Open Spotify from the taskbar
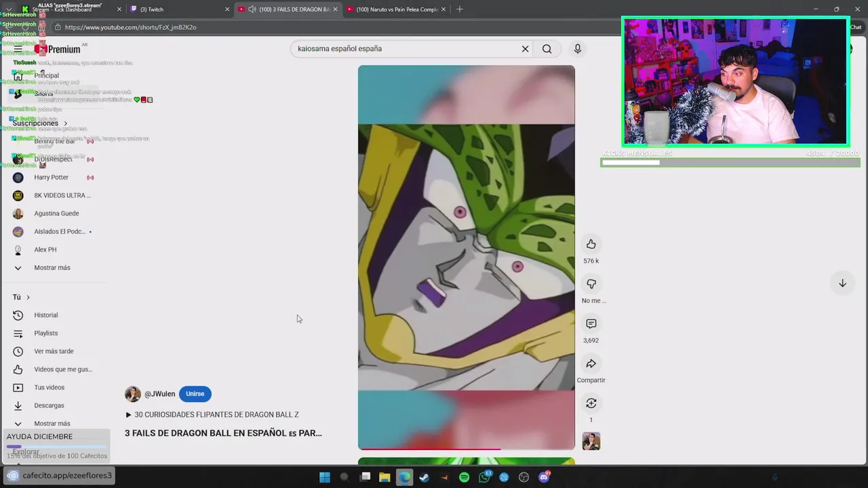868x488 pixels. (x=464, y=477)
